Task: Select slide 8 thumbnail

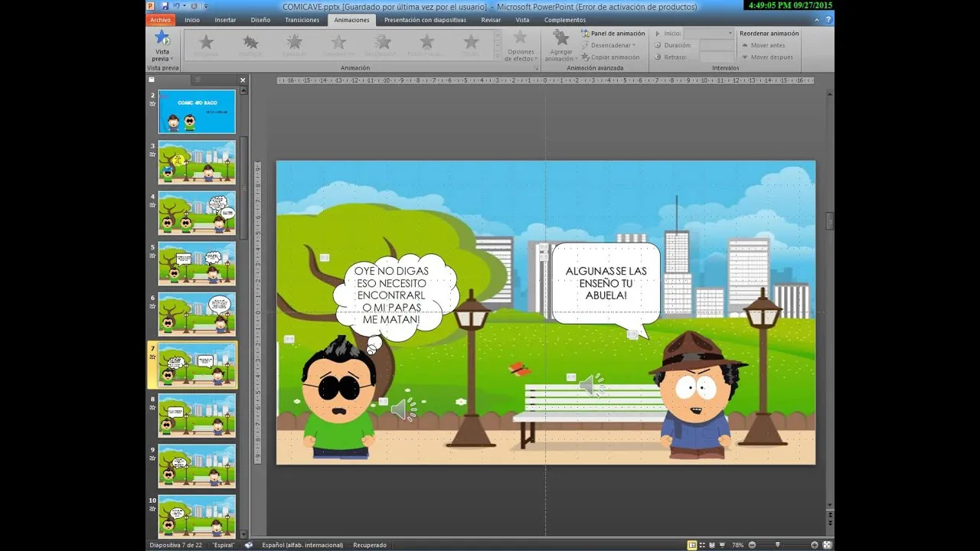Action: 197,415
